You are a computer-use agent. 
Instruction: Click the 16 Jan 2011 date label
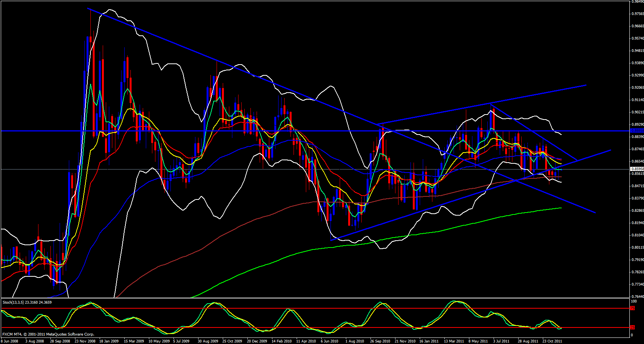click(x=429, y=341)
